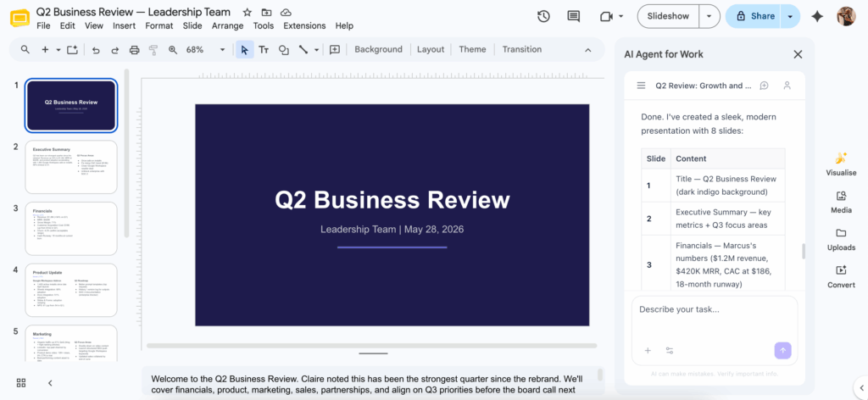
Task: Open the AI agent conversation menu icon
Action: click(x=641, y=86)
